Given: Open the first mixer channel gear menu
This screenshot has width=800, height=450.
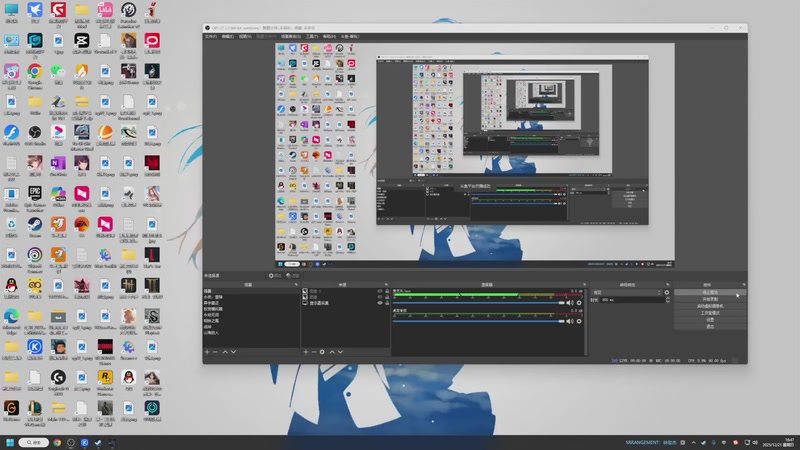Looking at the screenshot, I should coord(579,303).
